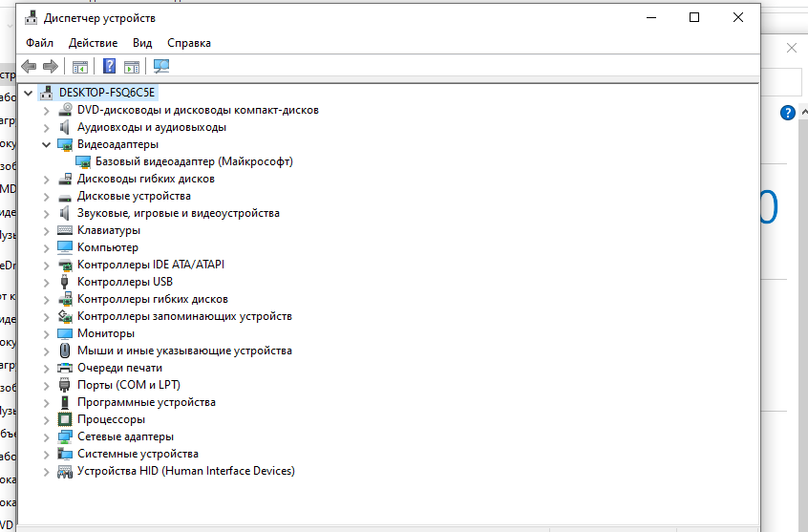Viewport: 808px width, 532px height.
Task: Click the audio inputs and outputs speaker icon
Action: 65,127
